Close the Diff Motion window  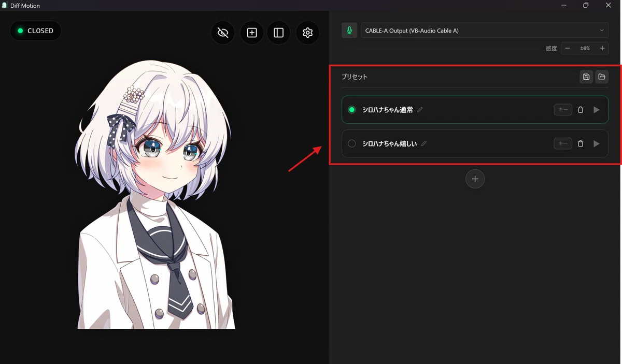609,5
